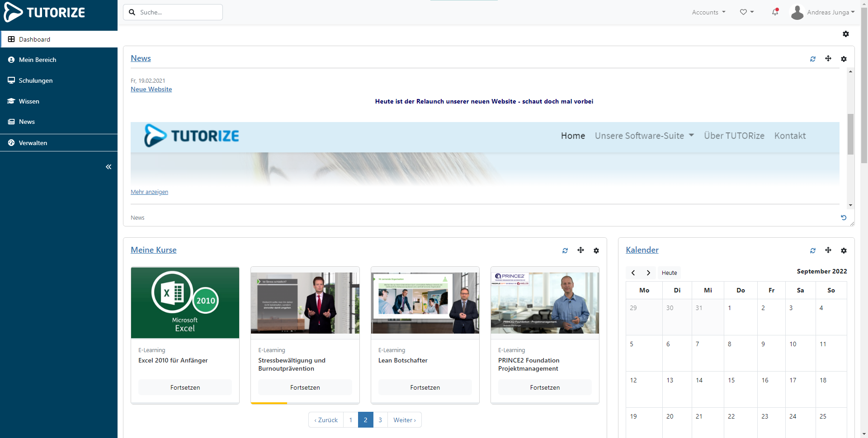Open the Verwalten section
This screenshot has width=868, height=438.
[x=33, y=143]
